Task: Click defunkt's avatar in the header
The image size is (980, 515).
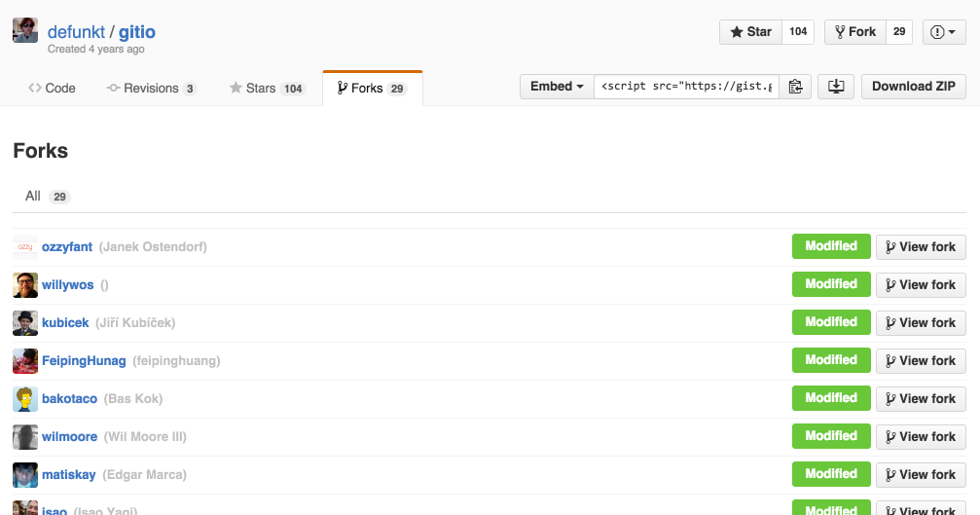Action: point(25,30)
